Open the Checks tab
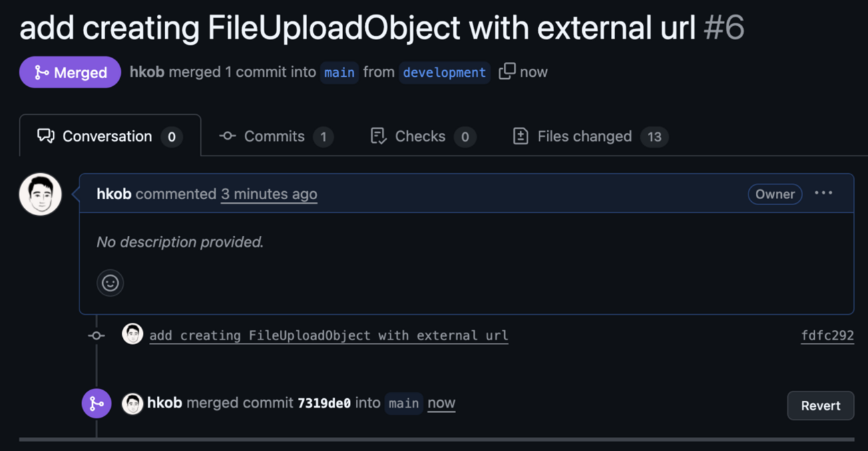Screen dimensions: 868x451 point(422,136)
